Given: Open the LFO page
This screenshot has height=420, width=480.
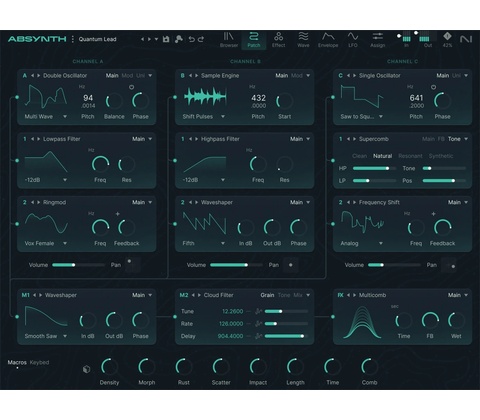Looking at the screenshot, I should click(x=353, y=40).
